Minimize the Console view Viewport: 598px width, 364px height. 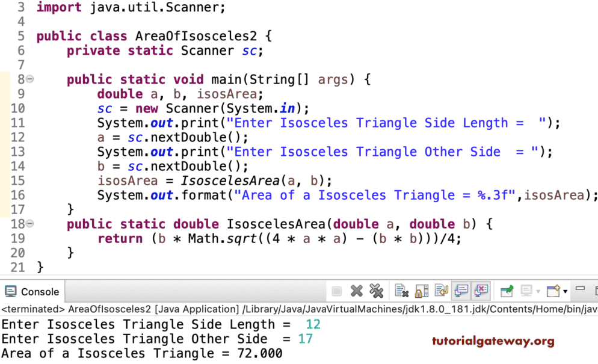579,289
